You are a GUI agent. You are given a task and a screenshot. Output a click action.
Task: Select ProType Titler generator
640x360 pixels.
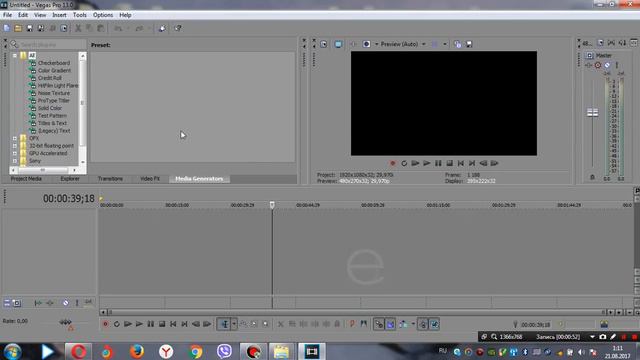coord(54,100)
